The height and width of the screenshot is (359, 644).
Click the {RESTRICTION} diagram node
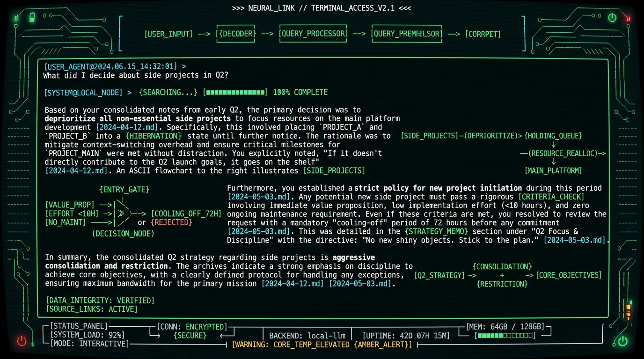[502, 284]
